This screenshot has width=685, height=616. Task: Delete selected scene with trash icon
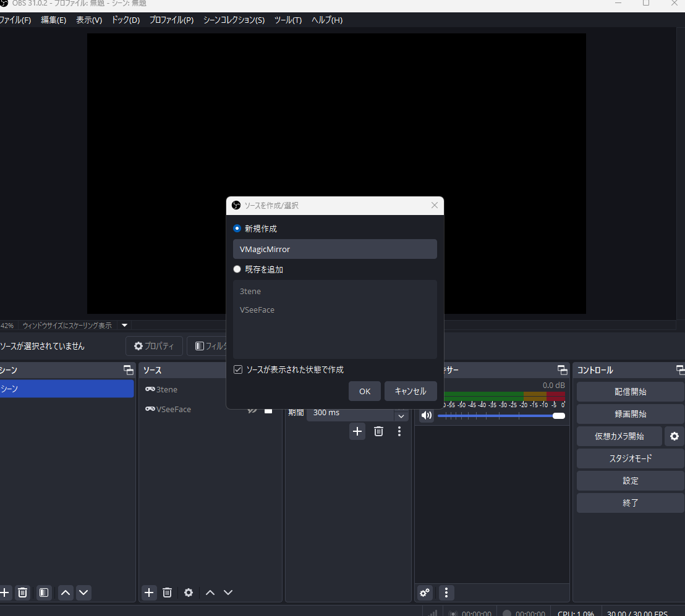pos(23,593)
